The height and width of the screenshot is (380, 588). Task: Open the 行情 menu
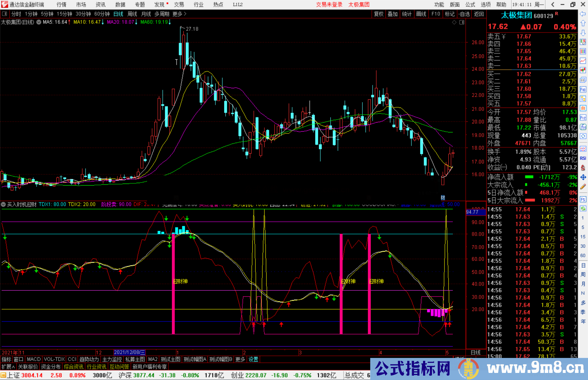point(61,5)
